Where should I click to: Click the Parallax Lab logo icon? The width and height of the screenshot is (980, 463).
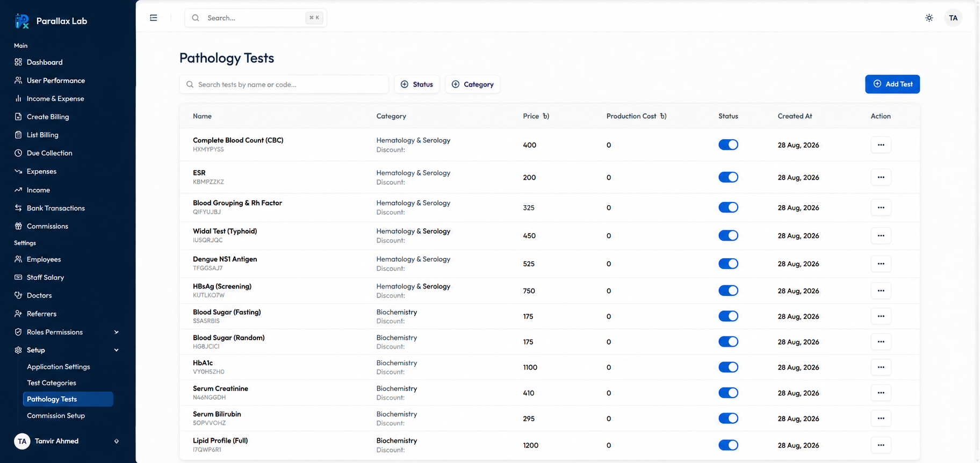point(22,21)
